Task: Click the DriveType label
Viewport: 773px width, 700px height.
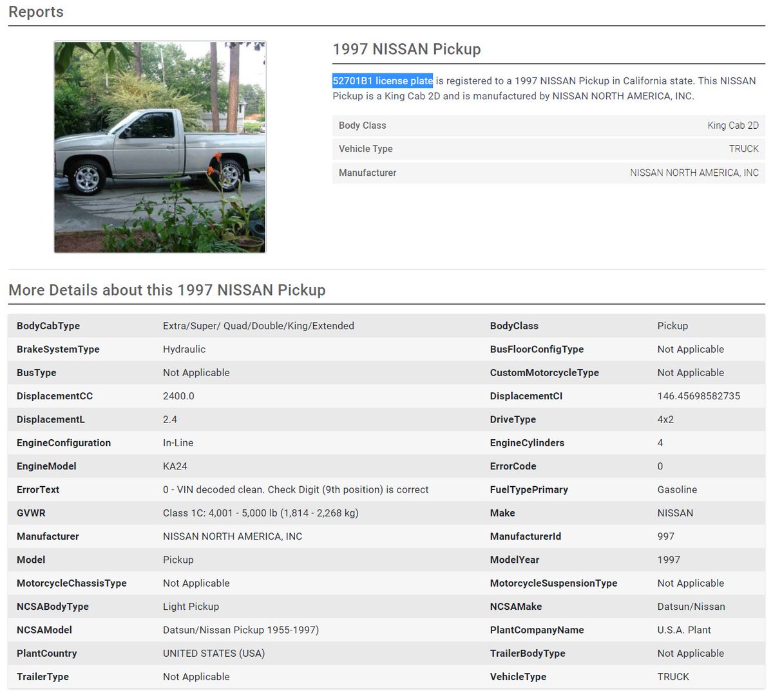Action: [513, 419]
